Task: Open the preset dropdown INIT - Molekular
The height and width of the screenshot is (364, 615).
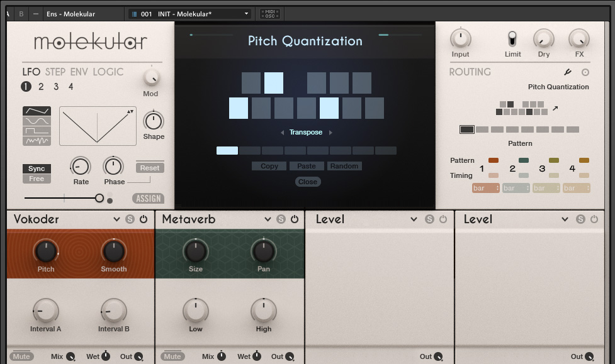Action: (189, 14)
